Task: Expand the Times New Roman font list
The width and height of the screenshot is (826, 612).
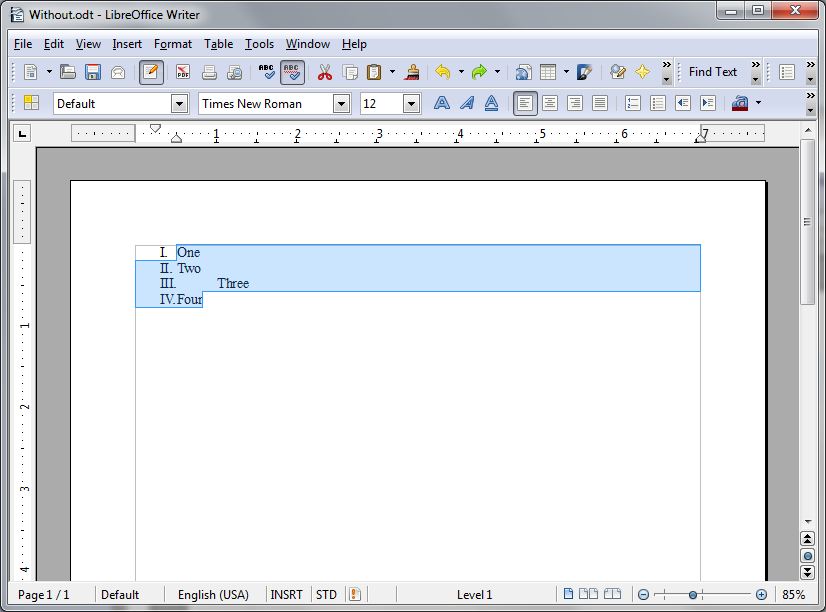Action: tap(341, 103)
